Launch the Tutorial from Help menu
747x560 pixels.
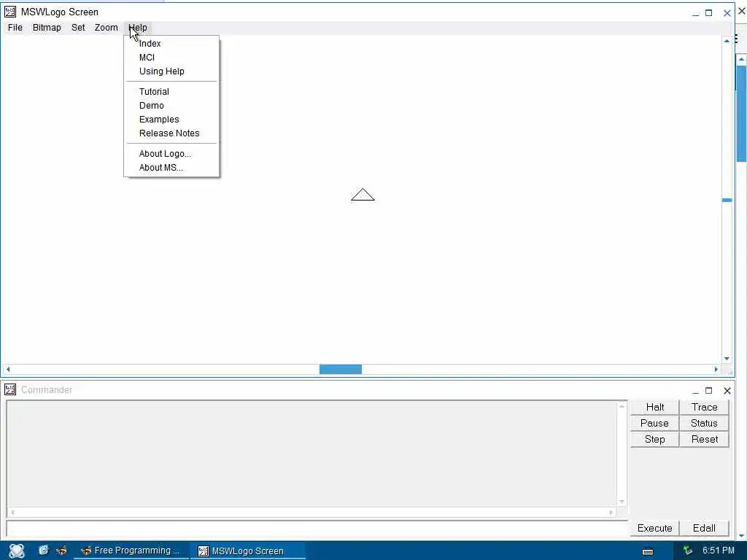171,91
